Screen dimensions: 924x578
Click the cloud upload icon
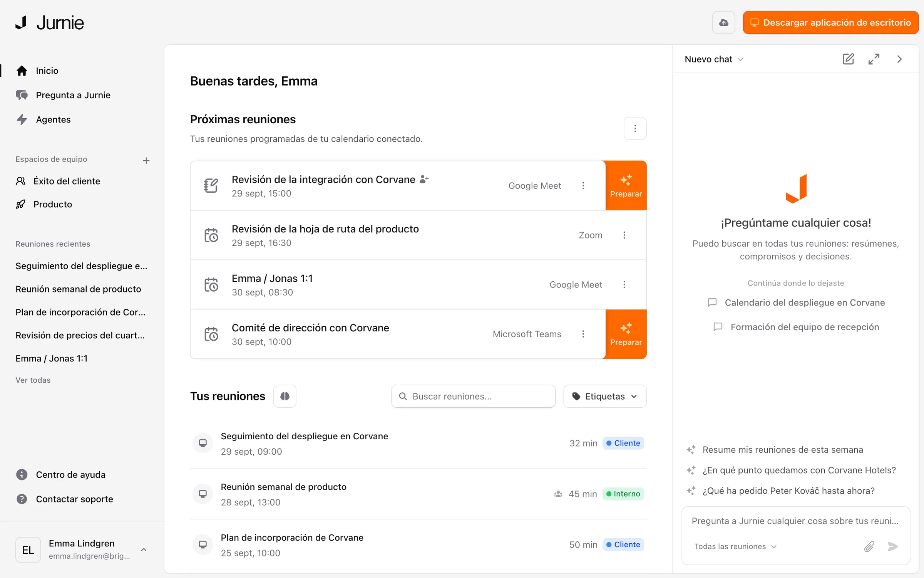click(723, 23)
